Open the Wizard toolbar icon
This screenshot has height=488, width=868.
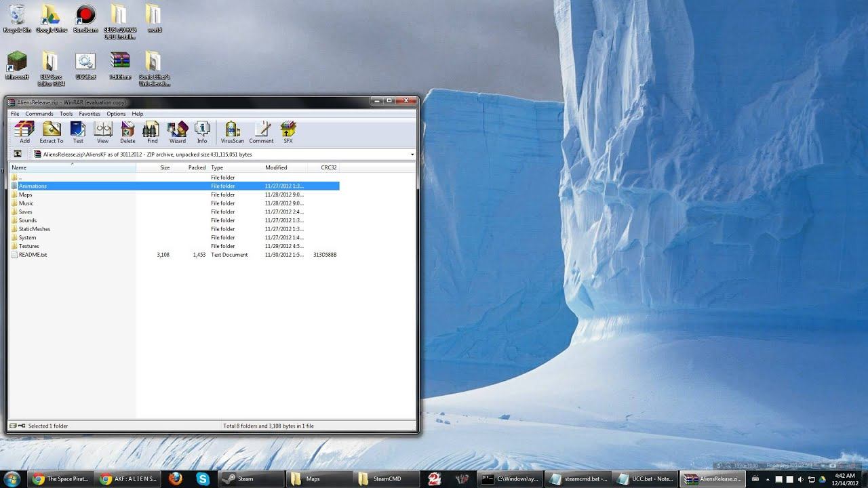click(177, 132)
